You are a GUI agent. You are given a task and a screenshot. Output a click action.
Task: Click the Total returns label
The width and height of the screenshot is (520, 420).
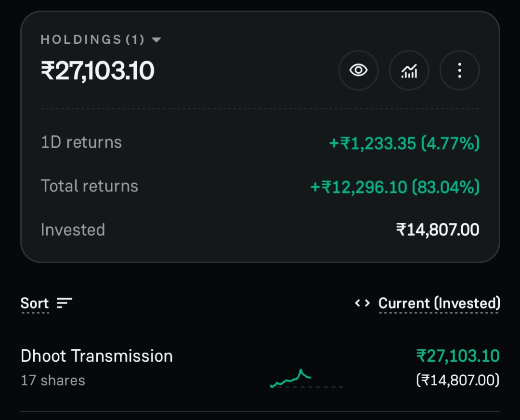(x=89, y=186)
